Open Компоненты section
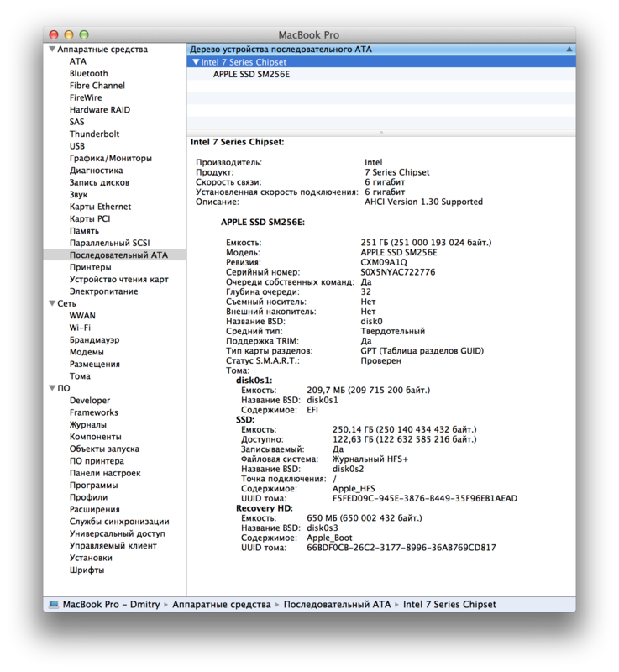Viewport: 619px width, 672px height. click(96, 436)
